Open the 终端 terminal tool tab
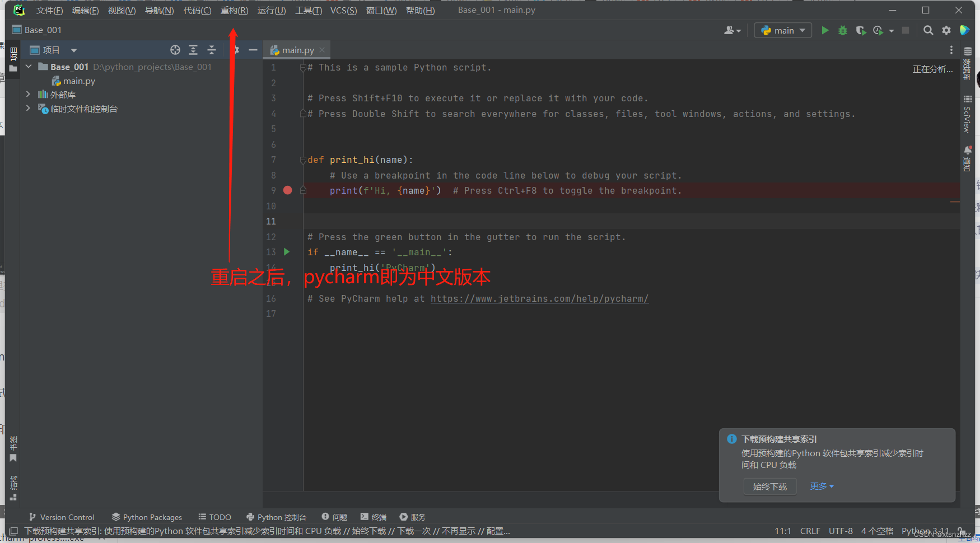This screenshot has width=980, height=543. pos(374,517)
